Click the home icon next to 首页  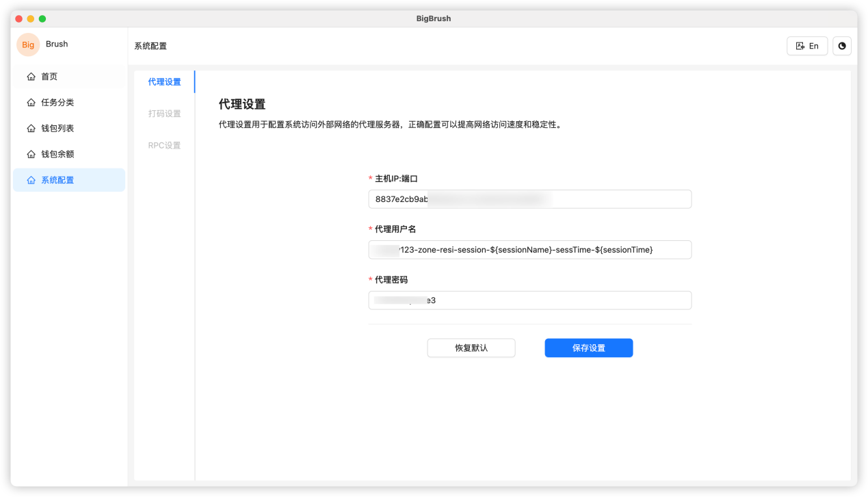click(31, 76)
